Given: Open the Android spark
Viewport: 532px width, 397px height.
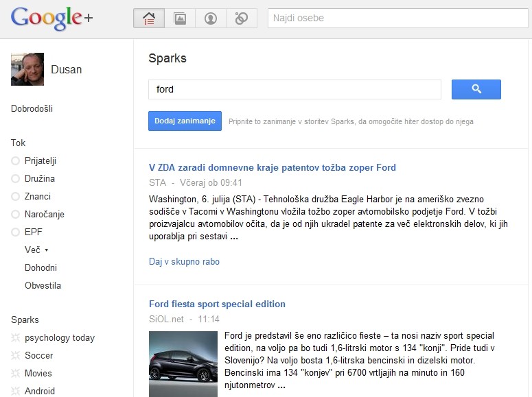Looking at the screenshot, I should tap(40, 391).
